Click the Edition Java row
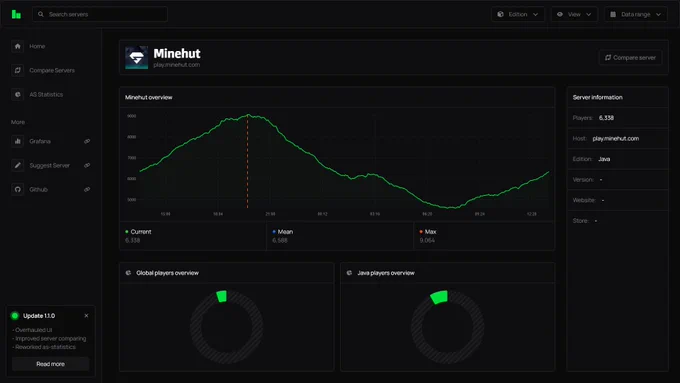 pos(618,159)
